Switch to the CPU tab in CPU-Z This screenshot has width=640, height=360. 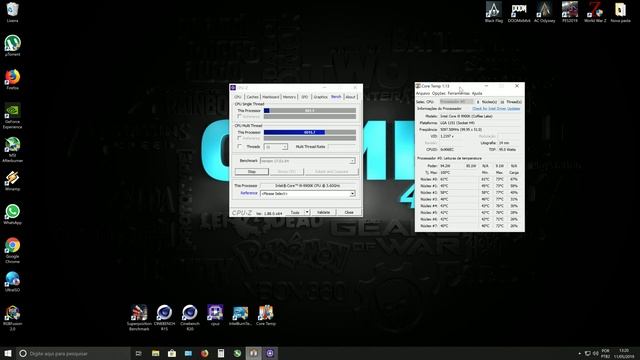pos(238,97)
